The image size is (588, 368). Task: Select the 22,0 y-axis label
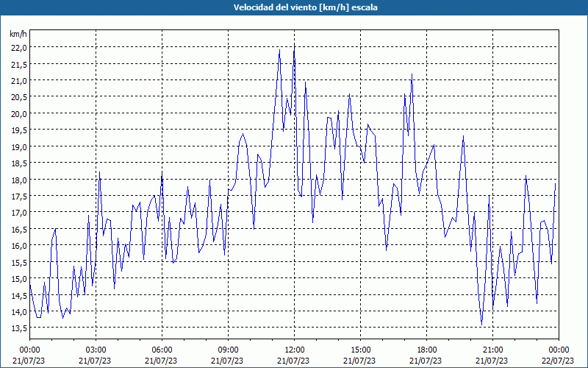coord(20,47)
